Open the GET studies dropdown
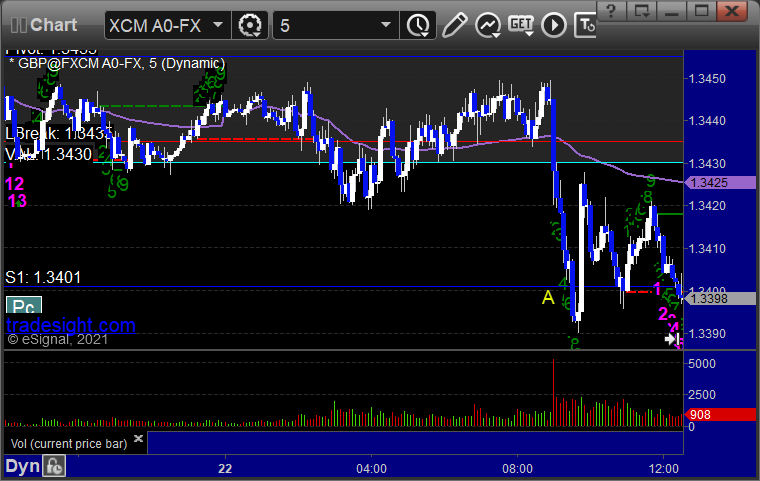This screenshot has width=760, height=481. [521, 25]
